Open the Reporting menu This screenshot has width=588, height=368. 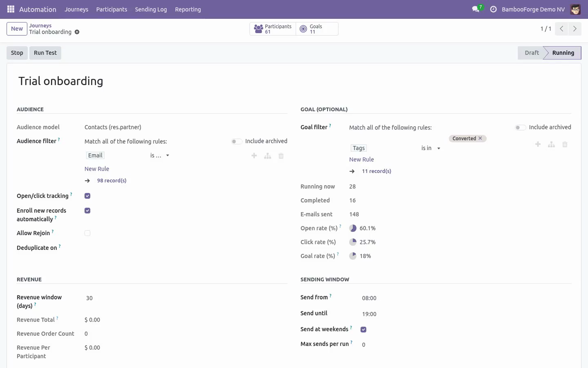(x=188, y=9)
